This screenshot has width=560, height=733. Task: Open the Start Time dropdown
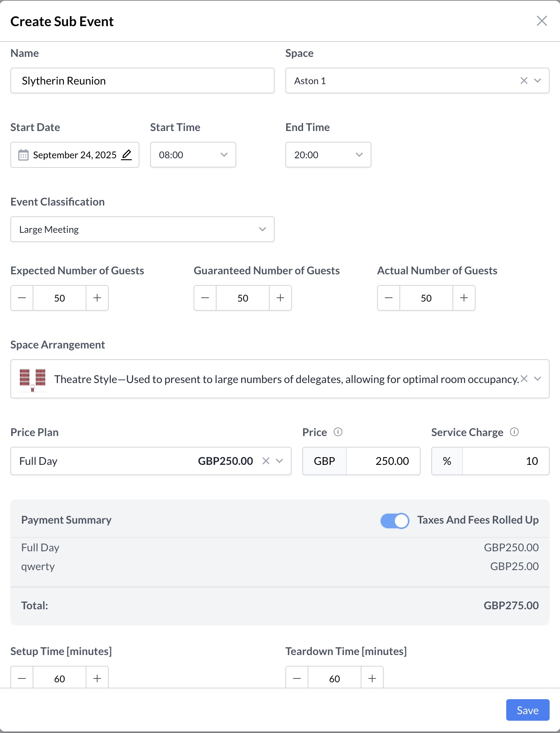193,155
